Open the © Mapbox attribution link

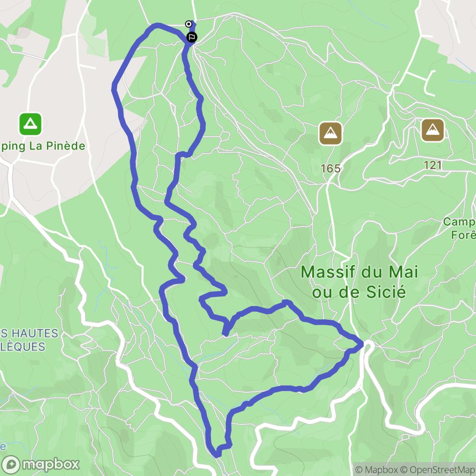[377, 469]
